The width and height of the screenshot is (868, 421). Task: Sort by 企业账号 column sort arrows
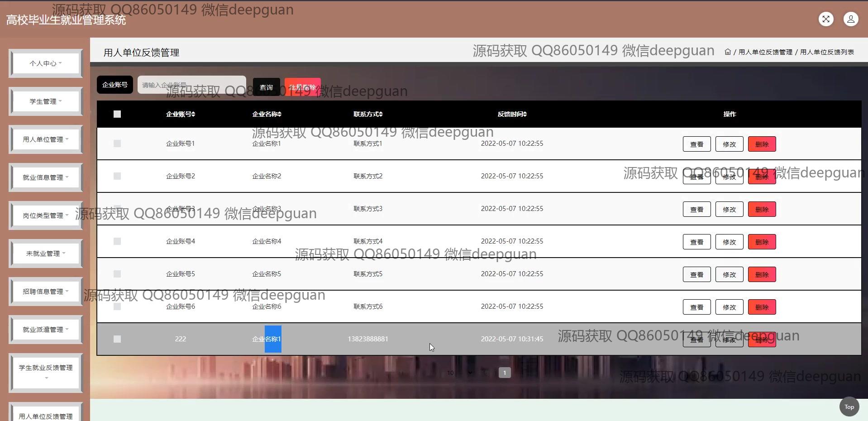coord(193,114)
